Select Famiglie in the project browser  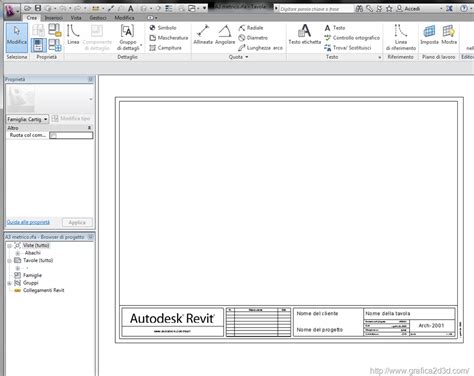click(x=32, y=275)
